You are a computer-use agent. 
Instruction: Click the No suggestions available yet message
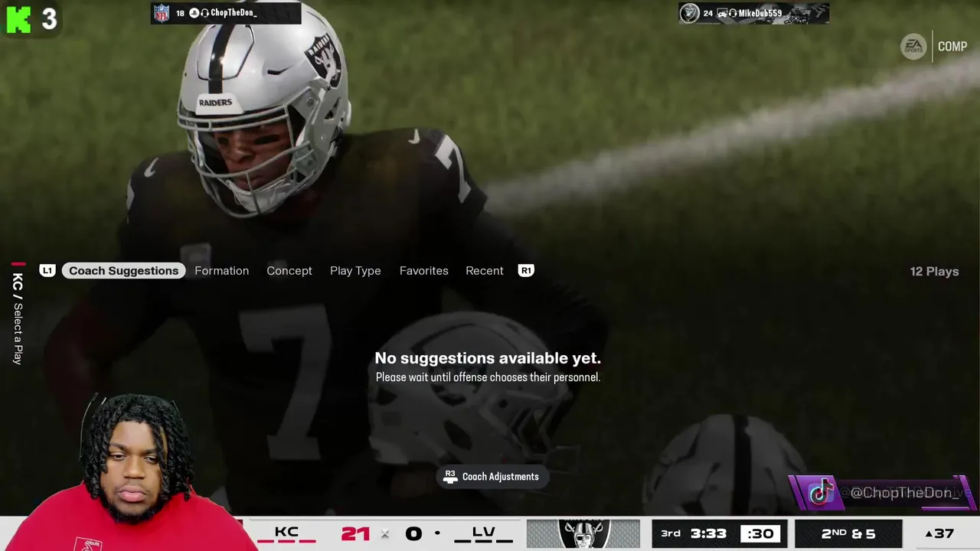click(488, 358)
